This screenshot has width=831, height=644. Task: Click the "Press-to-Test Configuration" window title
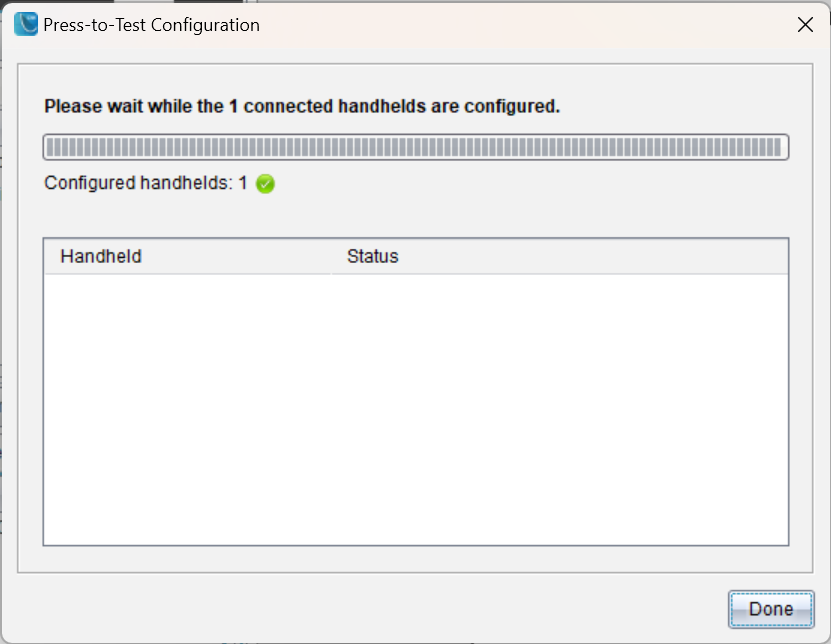(151, 25)
